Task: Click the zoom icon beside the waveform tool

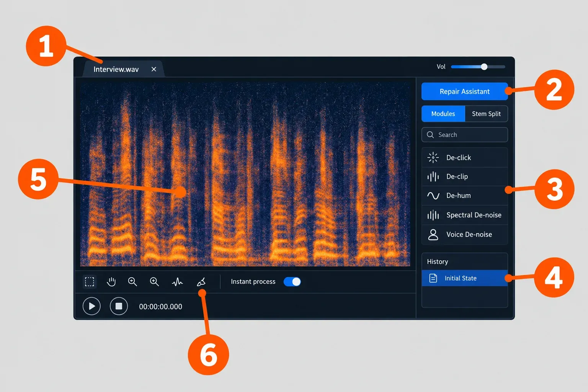Action: pyautogui.click(x=154, y=282)
